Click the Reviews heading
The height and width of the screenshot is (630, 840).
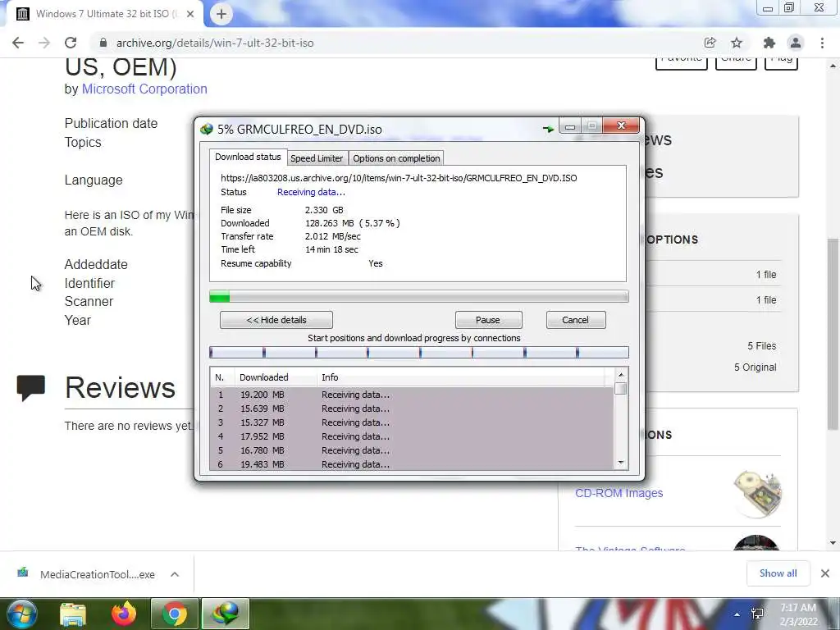tap(120, 387)
